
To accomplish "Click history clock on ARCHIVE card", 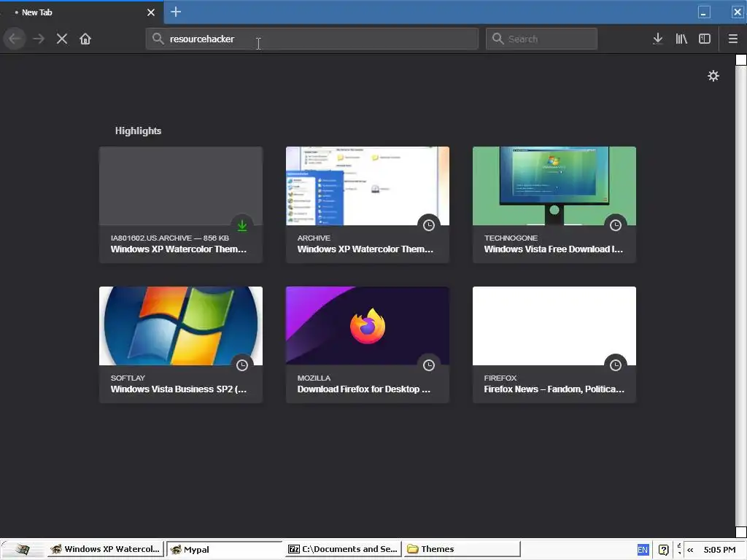I will [429, 225].
